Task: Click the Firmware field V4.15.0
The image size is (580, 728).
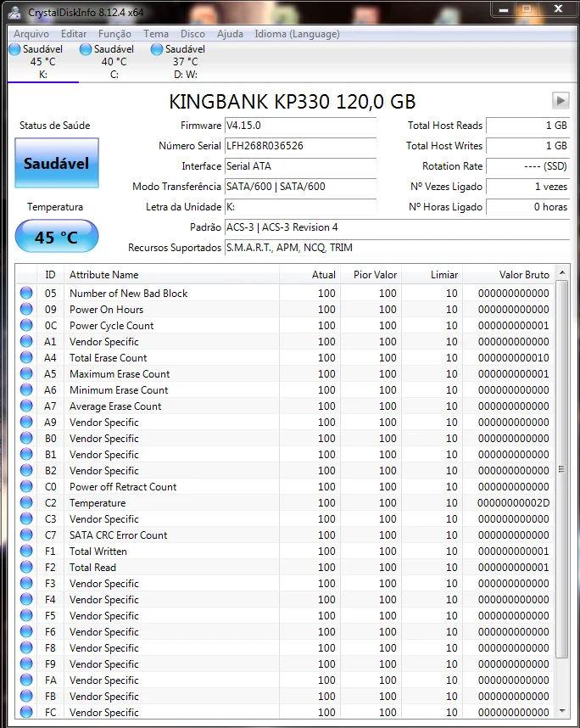Action: (x=300, y=126)
